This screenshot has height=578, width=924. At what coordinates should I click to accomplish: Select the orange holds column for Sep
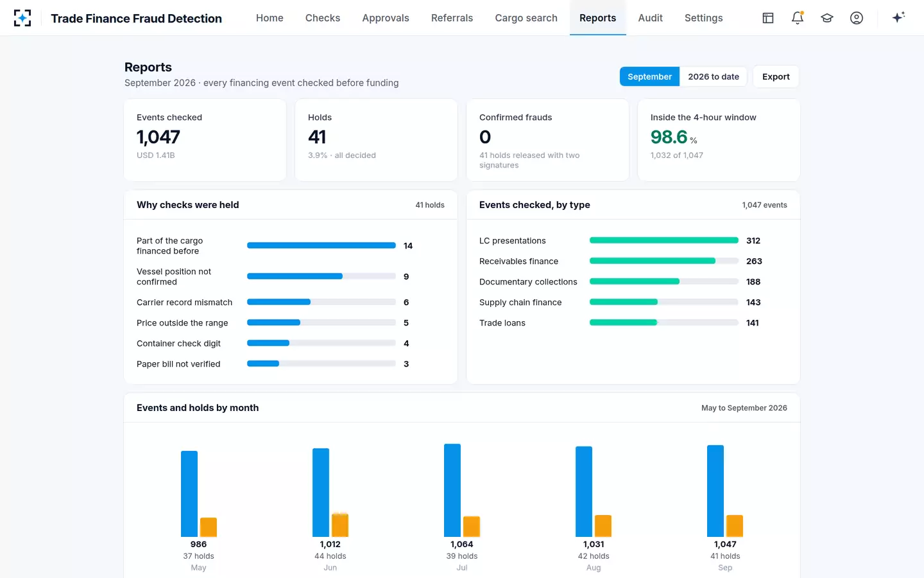click(x=735, y=526)
